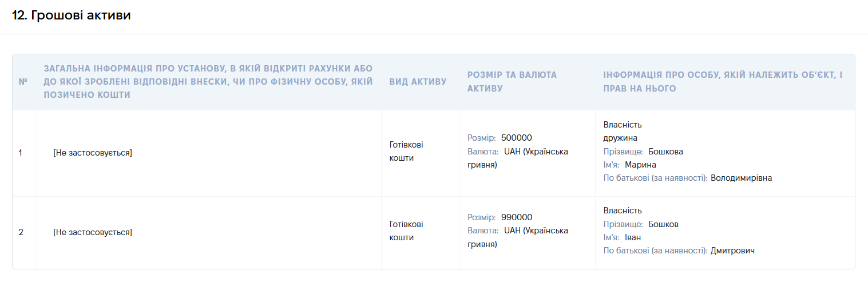Click the '12. Грошові активи' section heading
The image size is (868, 286).
[x=72, y=15]
